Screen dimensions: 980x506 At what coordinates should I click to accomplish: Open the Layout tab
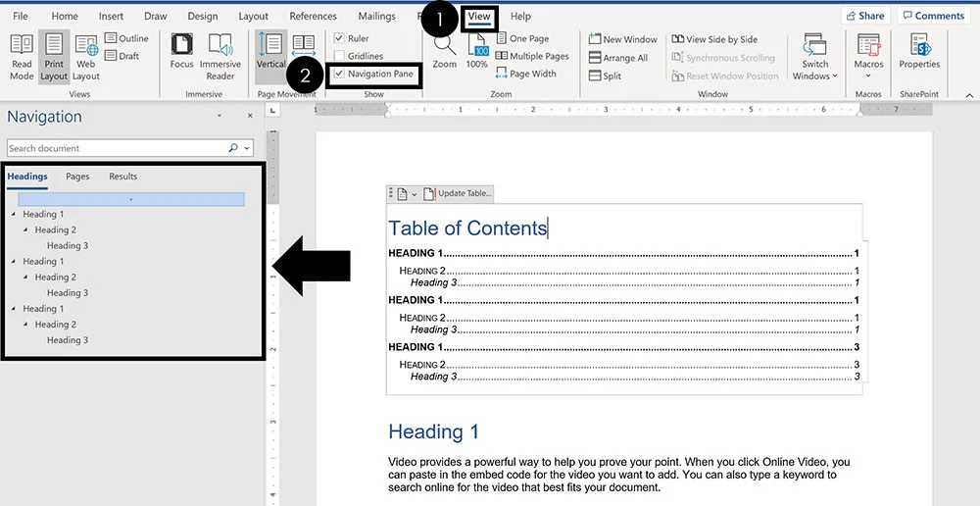tap(253, 17)
